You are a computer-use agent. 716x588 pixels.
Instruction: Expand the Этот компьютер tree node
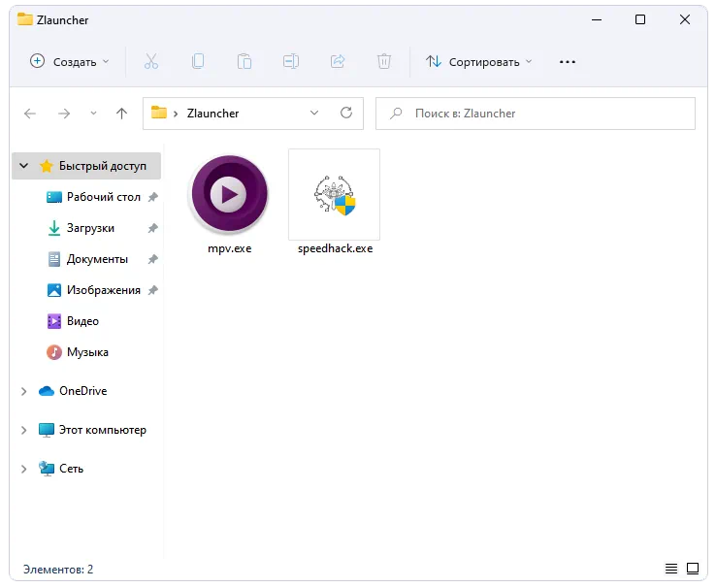(23, 430)
